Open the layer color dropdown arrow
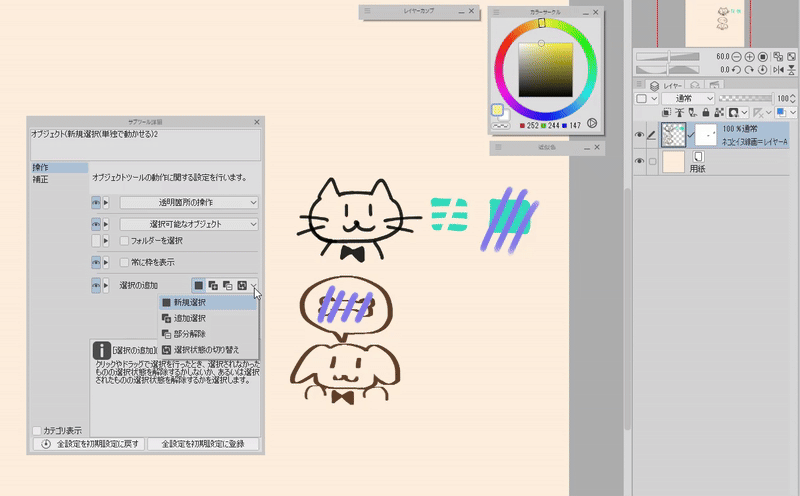The height and width of the screenshot is (496, 800). point(793,112)
